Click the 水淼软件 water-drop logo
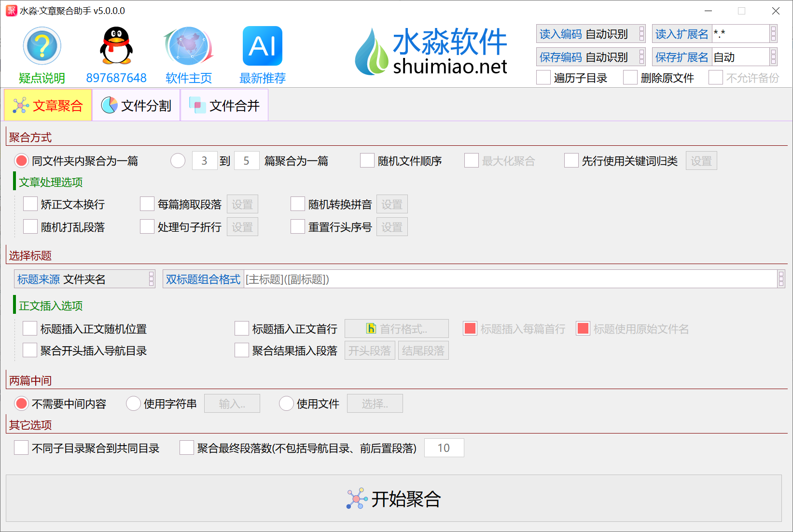Screen dimensions: 793x532 click(x=371, y=51)
